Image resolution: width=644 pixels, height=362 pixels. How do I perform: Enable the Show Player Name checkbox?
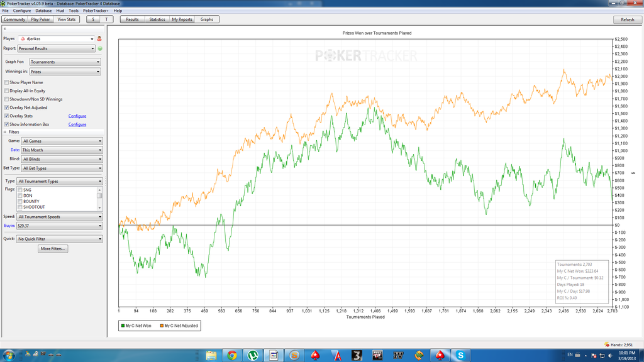[x=7, y=82]
